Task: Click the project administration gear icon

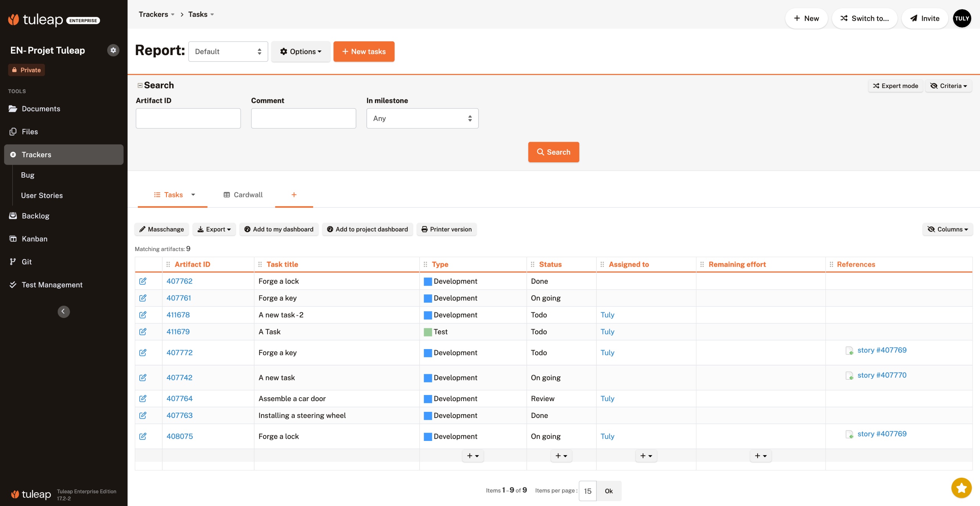Action: [x=113, y=50]
